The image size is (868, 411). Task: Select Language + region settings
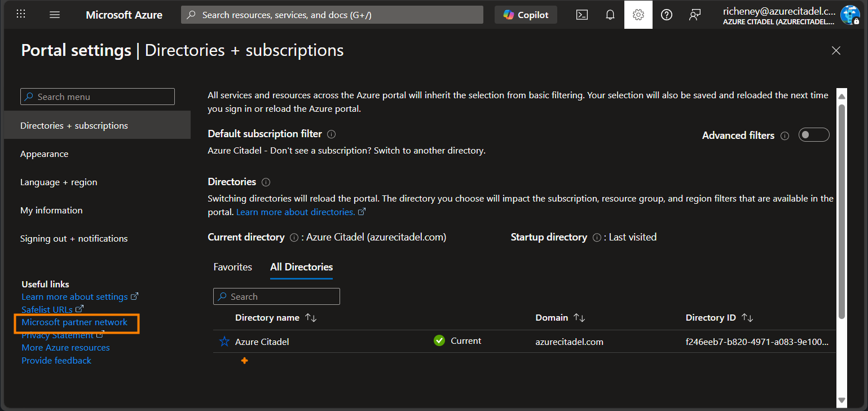[58, 182]
